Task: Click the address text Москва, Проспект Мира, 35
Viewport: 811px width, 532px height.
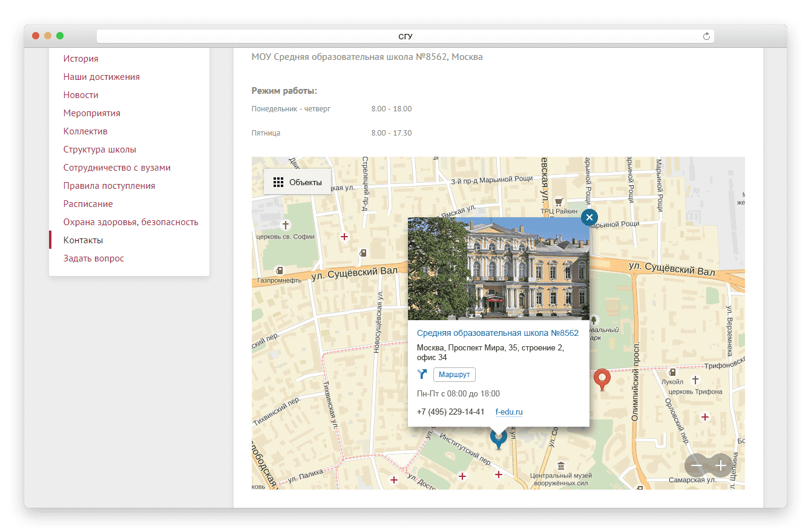Action: click(490, 352)
